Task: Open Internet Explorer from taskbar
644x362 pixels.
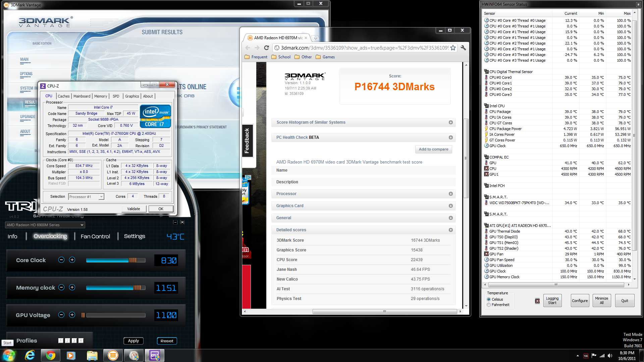Action: pyautogui.click(x=30, y=355)
